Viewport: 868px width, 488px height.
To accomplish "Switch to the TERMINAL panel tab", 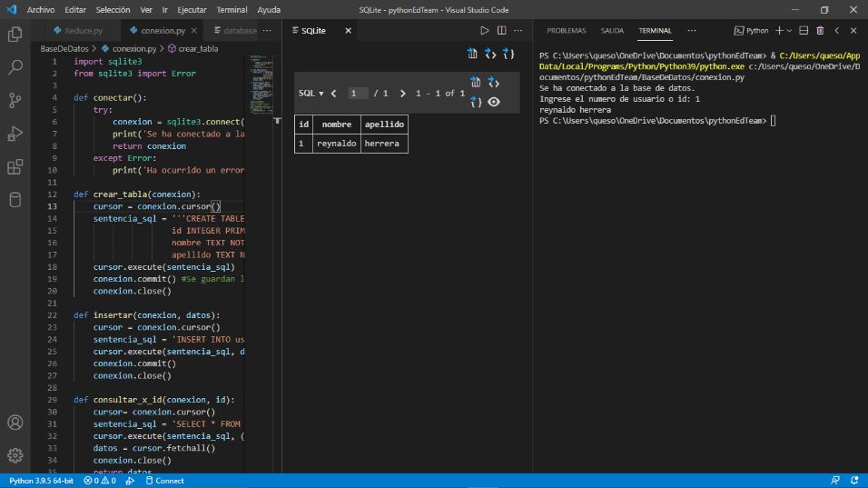I will [655, 31].
